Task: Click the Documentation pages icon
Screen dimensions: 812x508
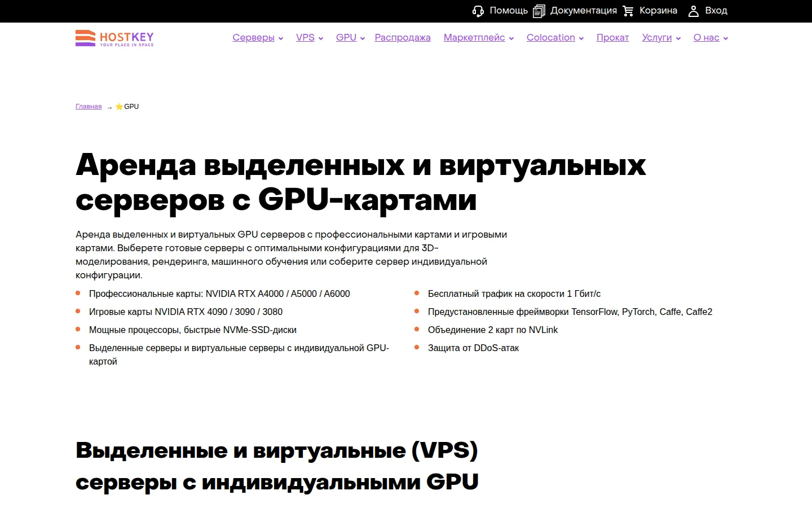Action: 539,11
